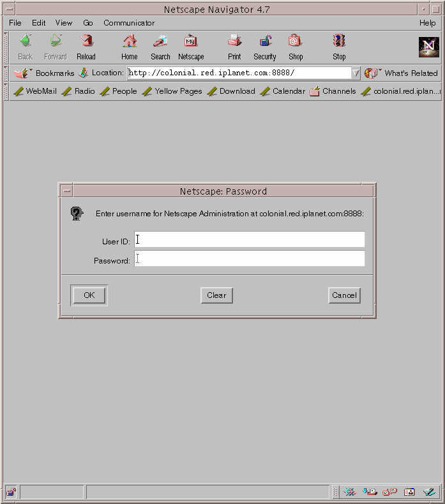
Task: Open the Search toolbar icon
Action: (x=160, y=41)
